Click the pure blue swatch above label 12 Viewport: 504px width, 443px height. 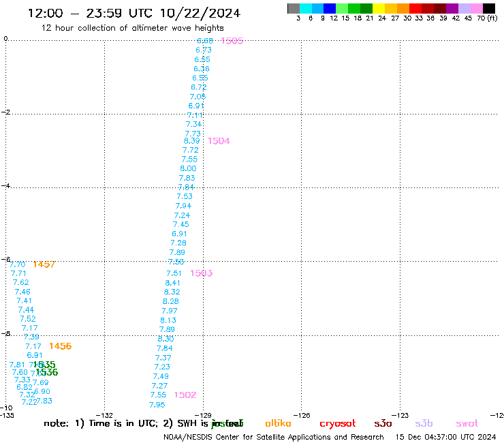(330, 8)
